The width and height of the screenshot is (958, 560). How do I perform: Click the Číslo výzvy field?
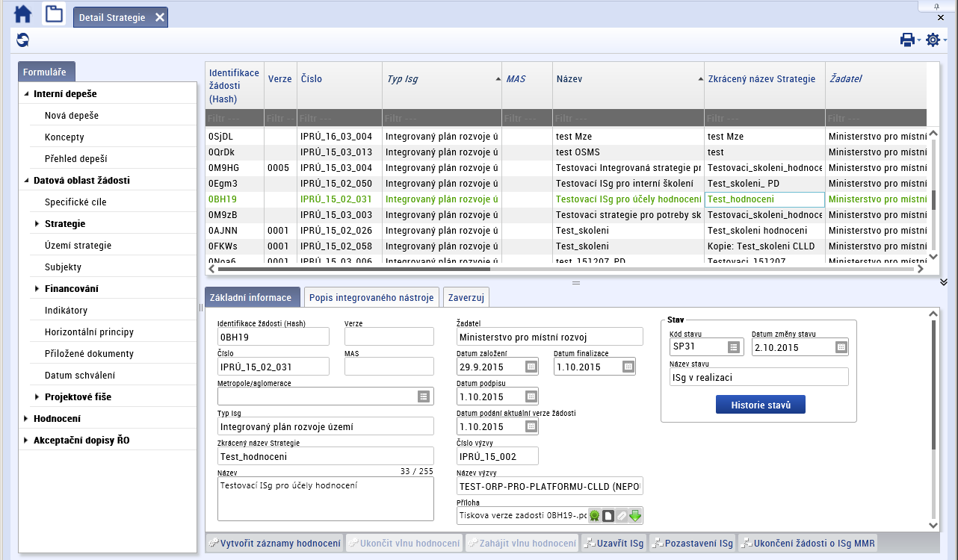coord(497,455)
